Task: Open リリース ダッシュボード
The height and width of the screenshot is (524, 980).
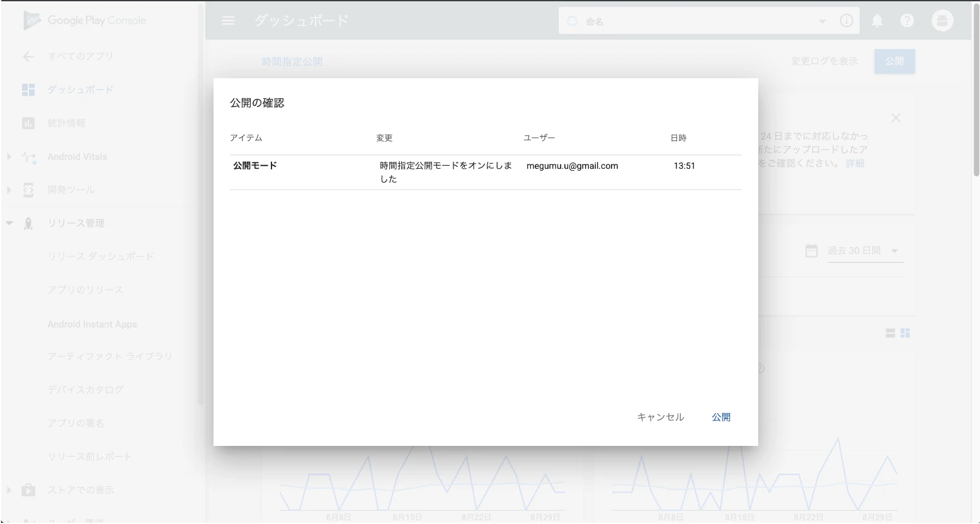Action: coord(101,256)
